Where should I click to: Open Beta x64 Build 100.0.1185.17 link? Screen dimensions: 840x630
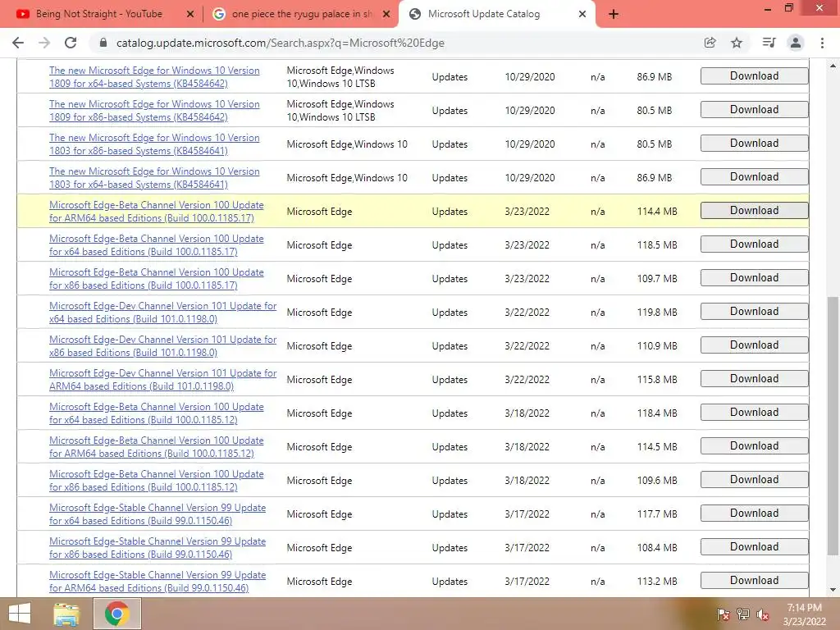(157, 245)
